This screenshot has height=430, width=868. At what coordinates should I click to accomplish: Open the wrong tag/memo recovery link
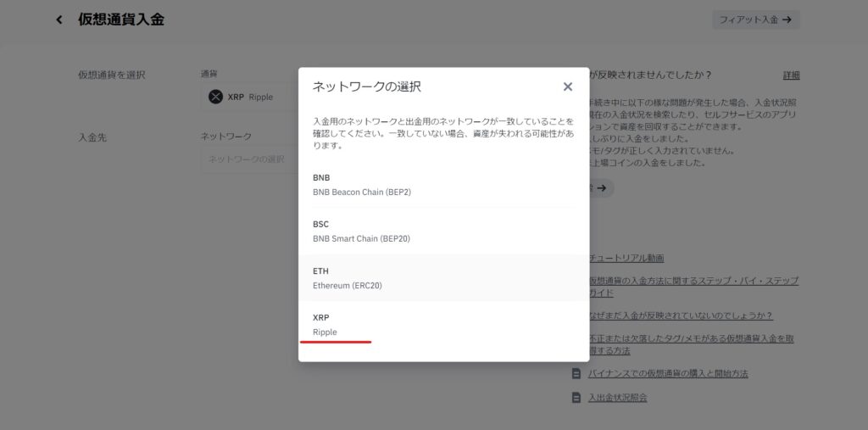point(691,344)
